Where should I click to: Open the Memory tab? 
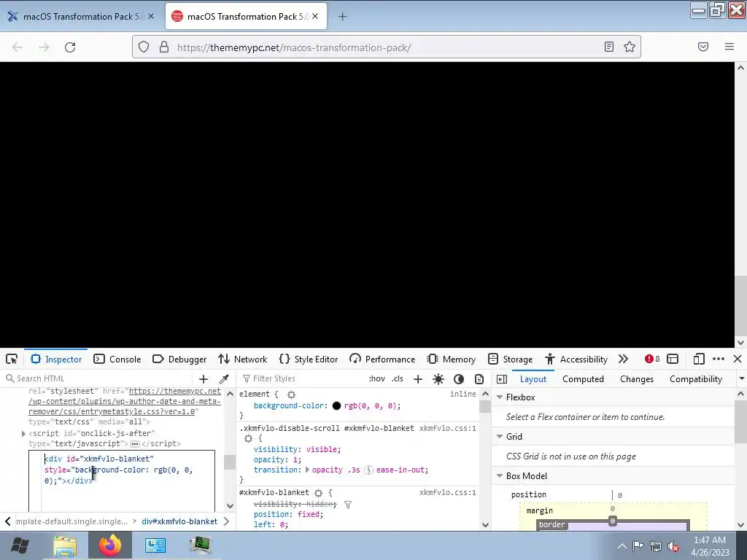pos(451,359)
